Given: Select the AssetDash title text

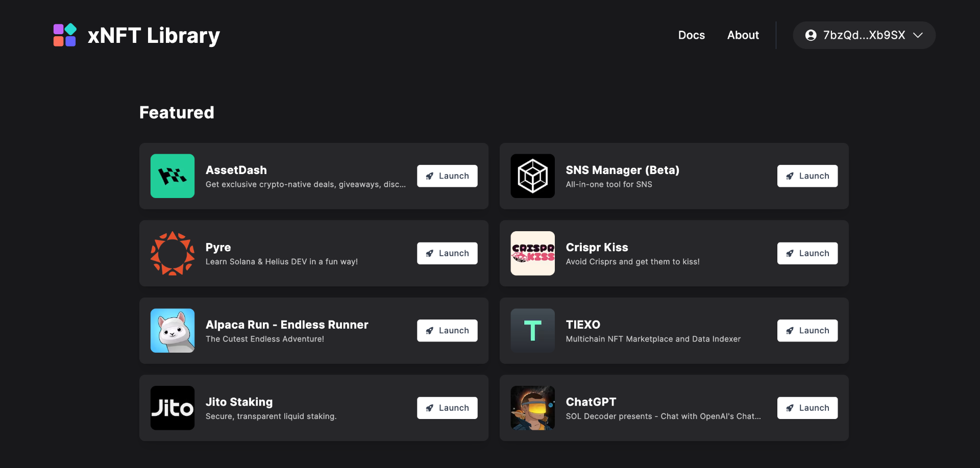Looking at the screenshot, I should [x=236, y=170].
